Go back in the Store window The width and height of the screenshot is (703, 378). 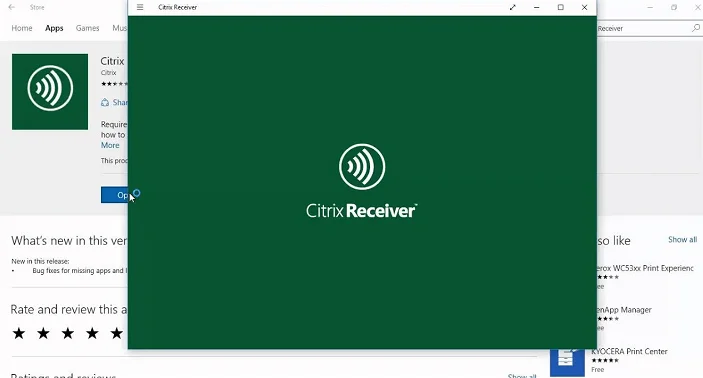pyautogui.click(x=12, y=7)
